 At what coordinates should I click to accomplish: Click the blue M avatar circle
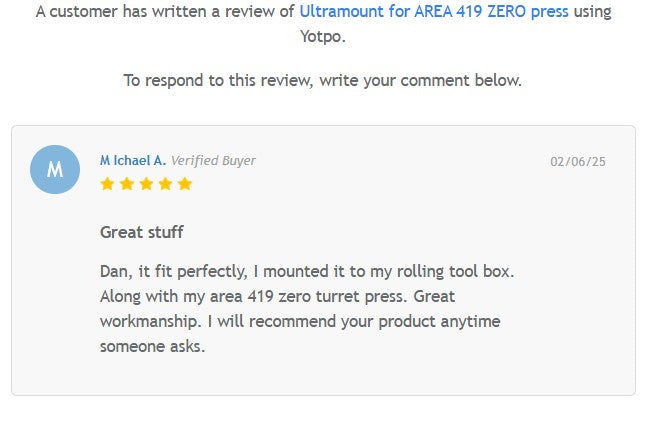[x=55, y=169]
